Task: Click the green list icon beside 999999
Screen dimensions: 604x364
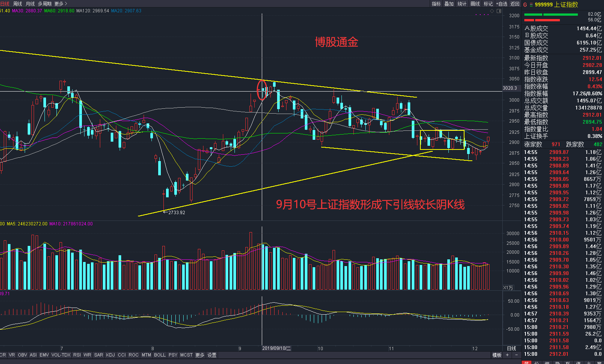Action: tap(531, 4)
